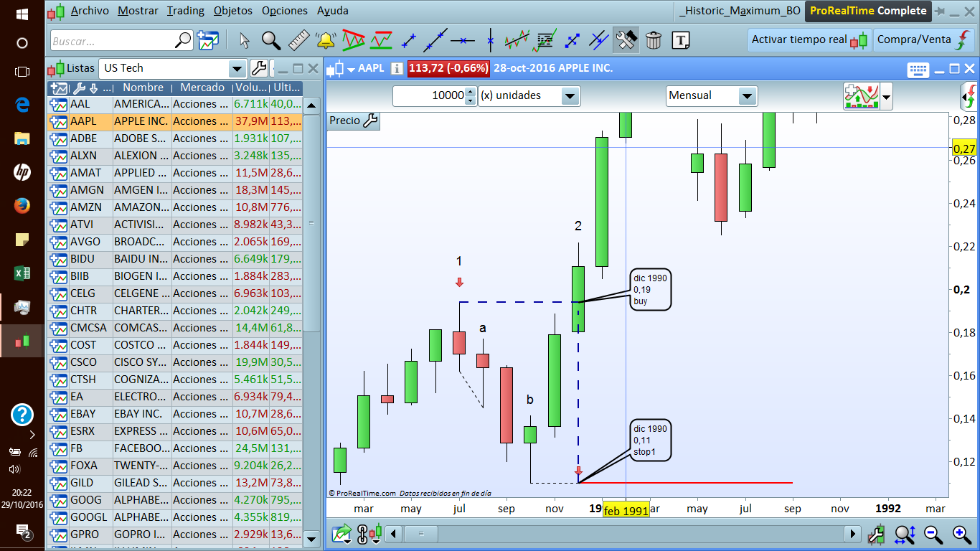
Task: Toggle the hammer and wrench object mode
Action: tap(626, 40)
